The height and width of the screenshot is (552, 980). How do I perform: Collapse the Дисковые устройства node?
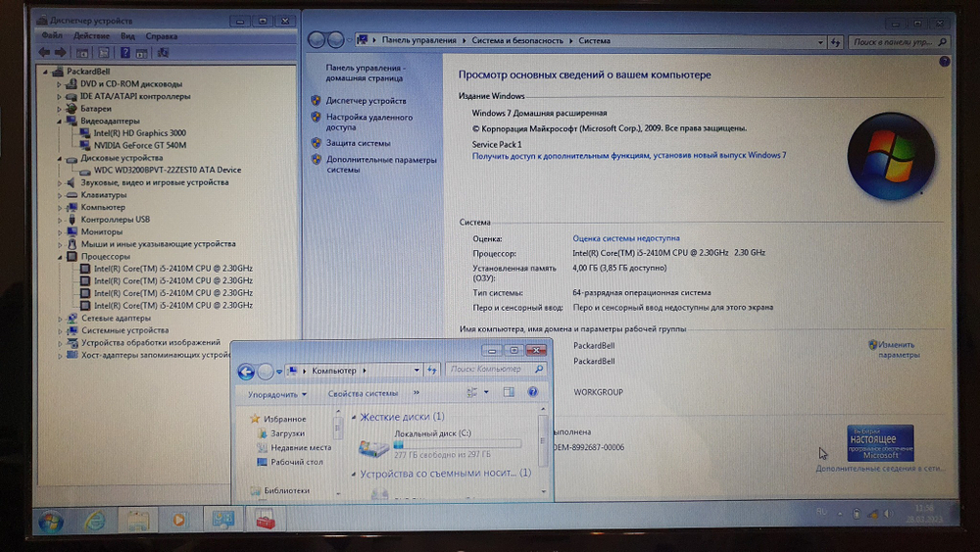coord(59,158)
